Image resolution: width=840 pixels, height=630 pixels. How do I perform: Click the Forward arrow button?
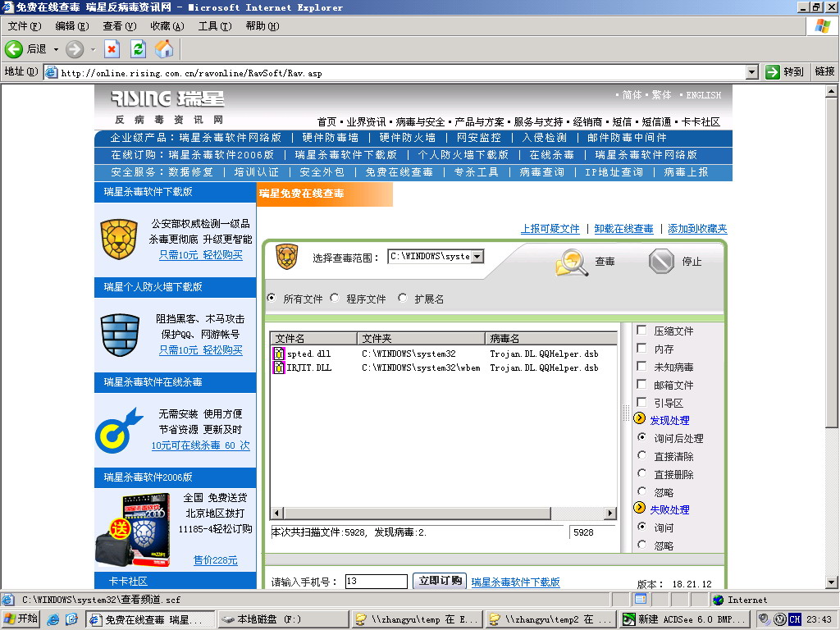click(x=75, y=49)
